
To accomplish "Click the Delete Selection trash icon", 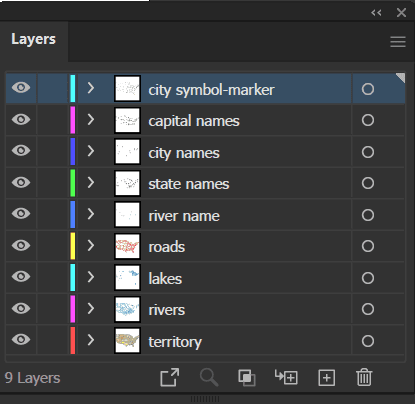I will [364, 377].
